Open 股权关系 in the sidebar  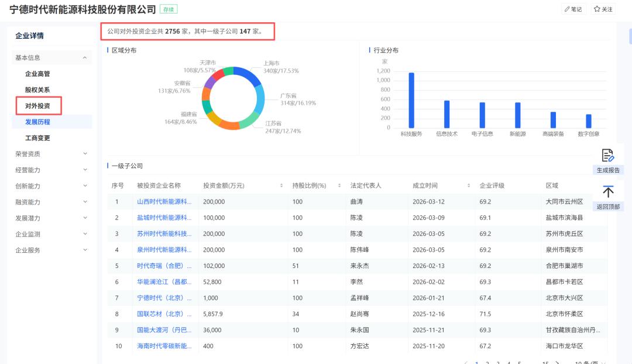pyautogui.click(x=37, y=90)
